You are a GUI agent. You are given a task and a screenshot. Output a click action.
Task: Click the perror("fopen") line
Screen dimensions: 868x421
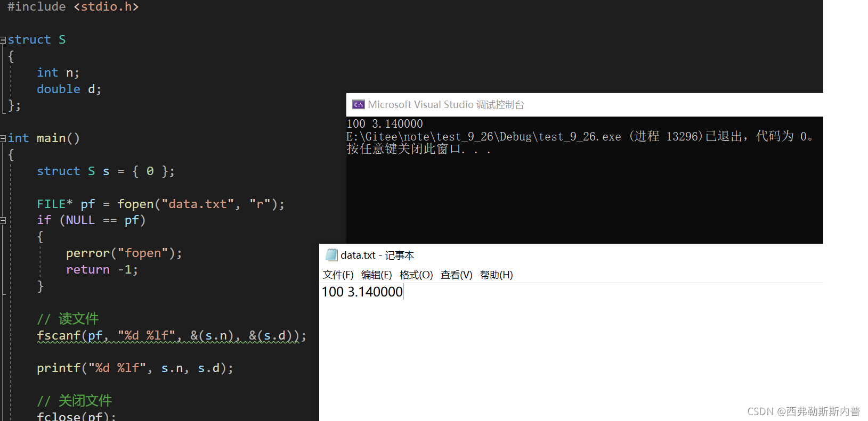pos(124,253)
